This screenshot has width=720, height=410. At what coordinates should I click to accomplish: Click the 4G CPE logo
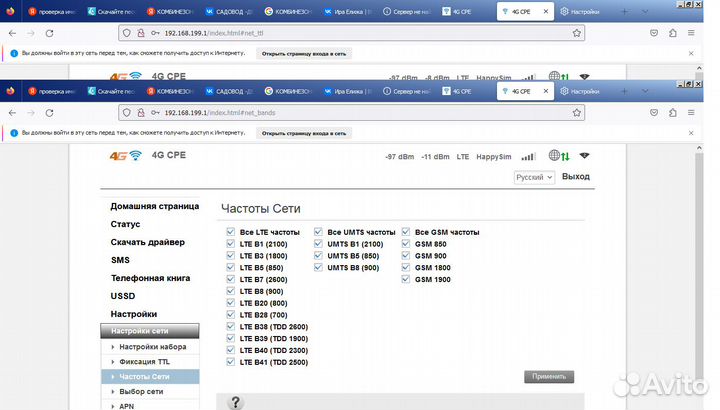point(146,155)
